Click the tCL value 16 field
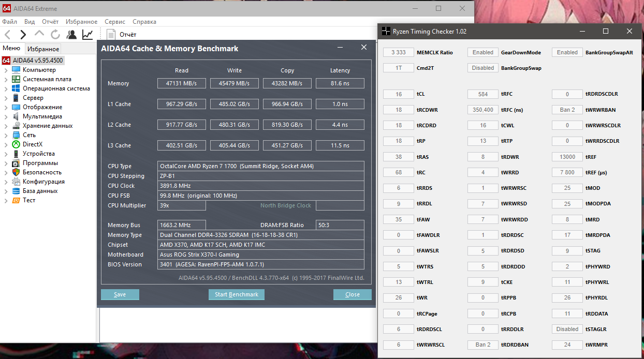 tap(399, 94)
